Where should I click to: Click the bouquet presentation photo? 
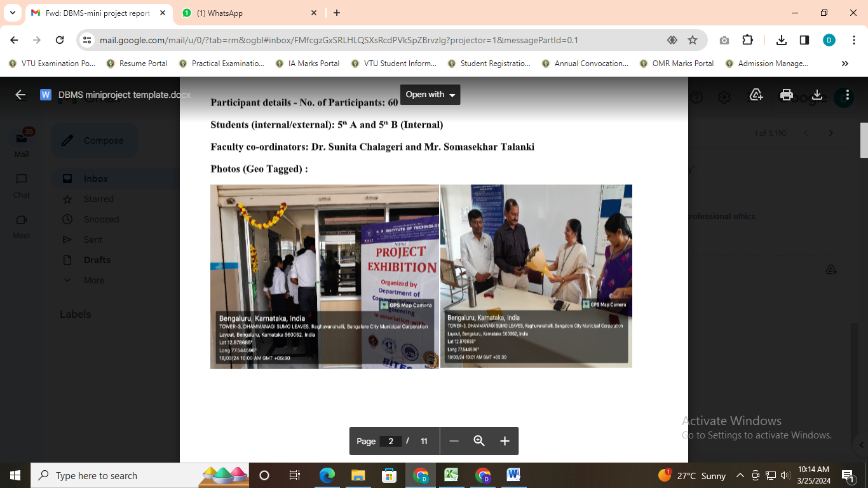[536, 276]
